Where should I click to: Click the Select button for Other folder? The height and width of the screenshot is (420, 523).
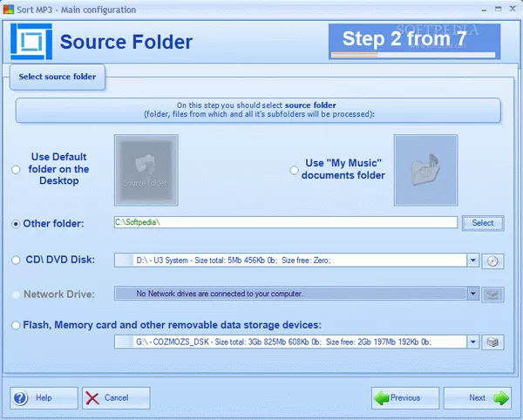(x=483, y=223)
